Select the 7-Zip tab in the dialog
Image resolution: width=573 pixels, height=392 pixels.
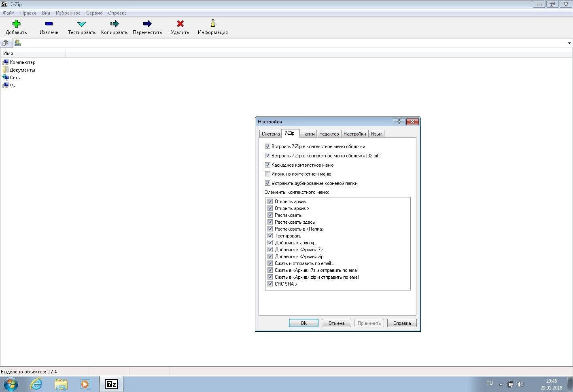point(290,133)
